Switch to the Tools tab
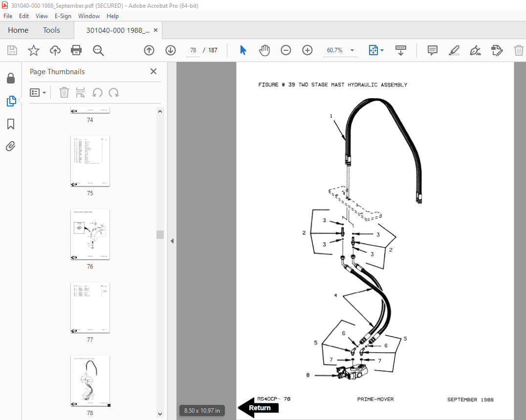Screen dimensions: 526x420 pyautogui.click(x=51, y=30)
